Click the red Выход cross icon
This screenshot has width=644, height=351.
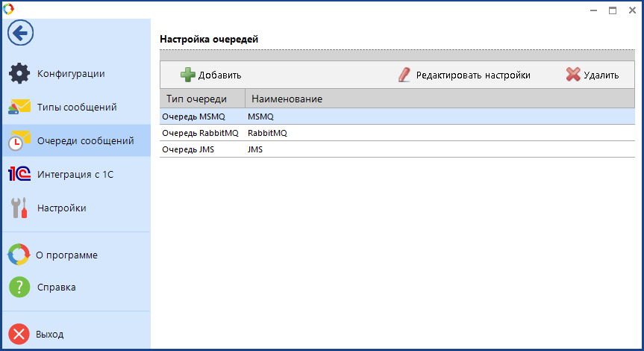pos(19,334)
